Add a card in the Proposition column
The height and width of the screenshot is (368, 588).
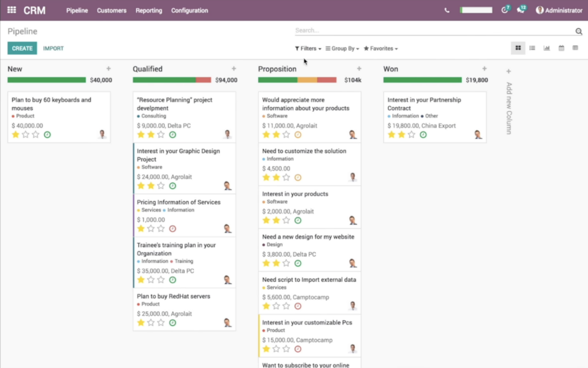tap(359, 68)
